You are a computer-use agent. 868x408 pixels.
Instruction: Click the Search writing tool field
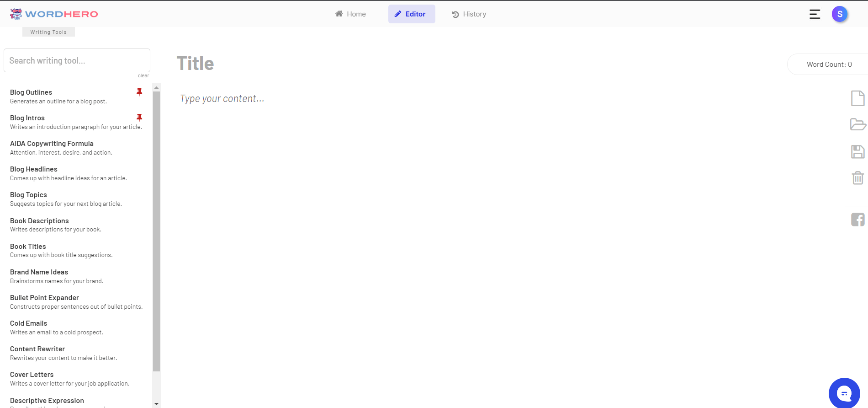(x=77, y=60)
